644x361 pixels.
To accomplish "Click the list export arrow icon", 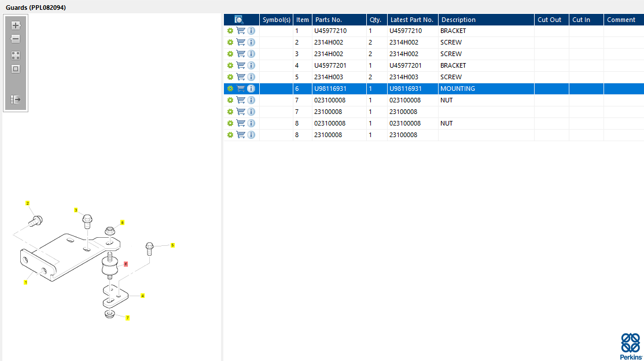I will coord(16,100).
